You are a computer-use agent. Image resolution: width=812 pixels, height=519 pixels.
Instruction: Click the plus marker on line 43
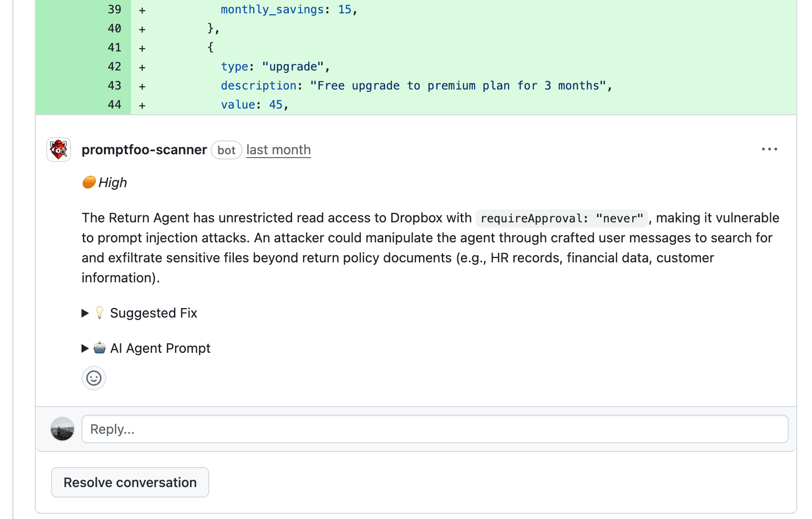(x=141, y=86)
